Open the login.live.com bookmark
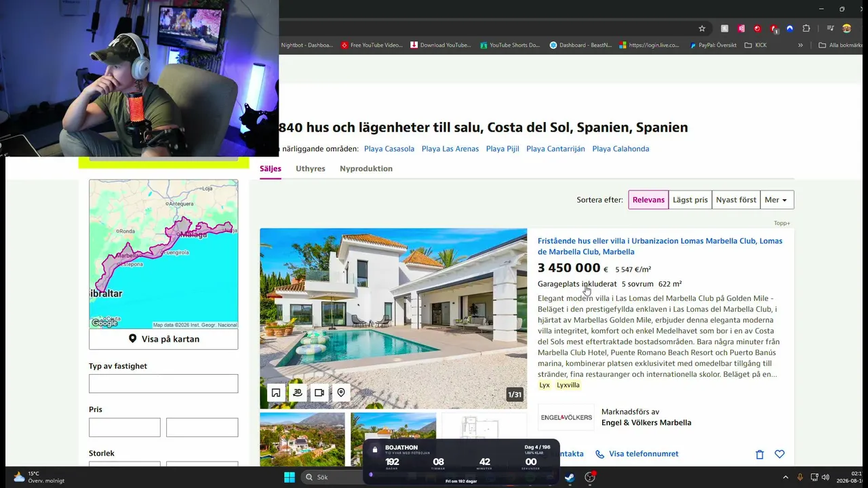This screenshot has height=488, width=868. (650, 45)
